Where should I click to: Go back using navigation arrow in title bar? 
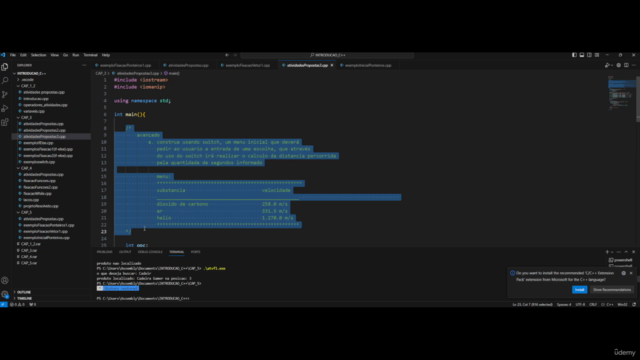pos(227,55)
